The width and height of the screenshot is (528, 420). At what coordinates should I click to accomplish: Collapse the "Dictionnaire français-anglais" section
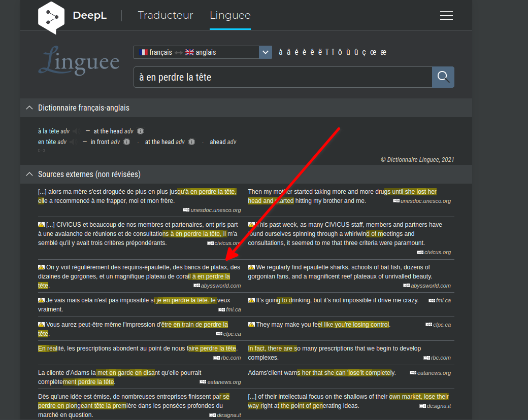click(29, 108)
